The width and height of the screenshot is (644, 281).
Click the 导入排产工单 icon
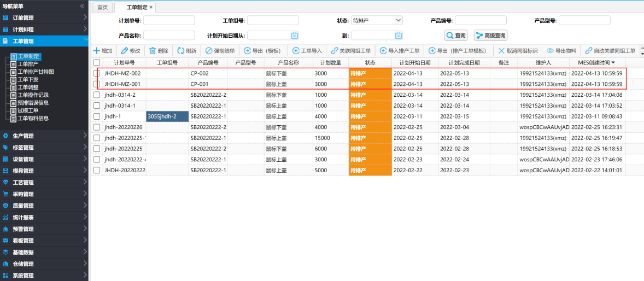coord(383,51)
